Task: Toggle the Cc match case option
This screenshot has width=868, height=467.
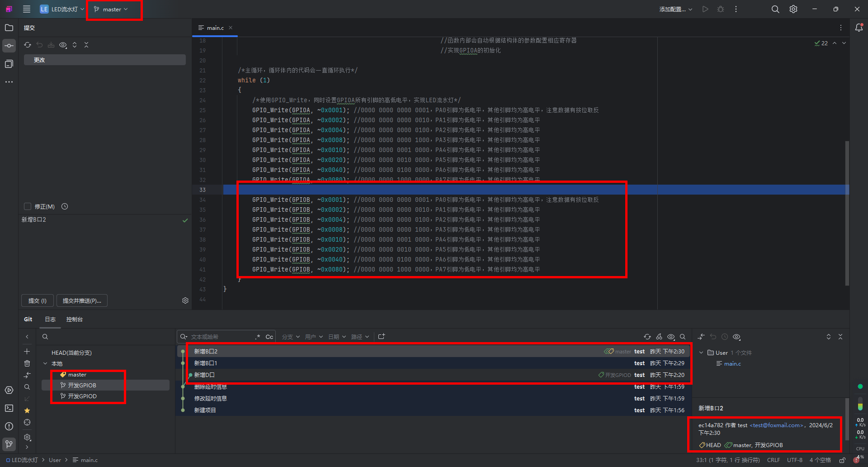Action: tap(269, 337)
